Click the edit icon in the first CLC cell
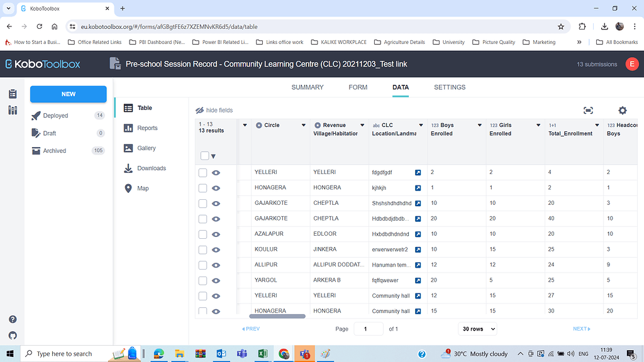644x362 pixels. 416,172
